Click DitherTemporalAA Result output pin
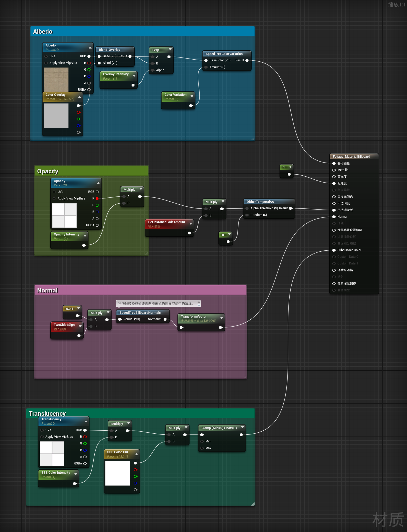 (x=291, y=208)
